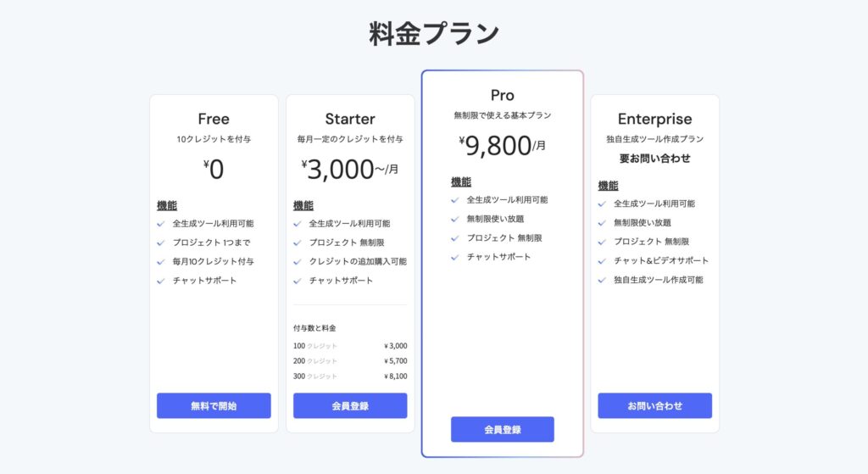The image size is (868, 474).
Task: Click the 無料で開始 button
Action: coord(214,405)
